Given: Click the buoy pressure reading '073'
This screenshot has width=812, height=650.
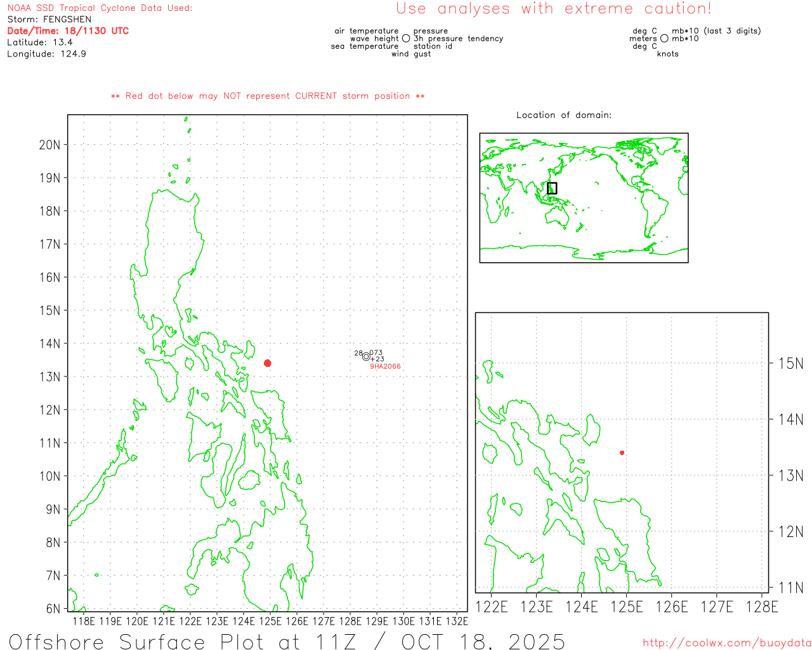Looking at the screenshot, I should coord(376,353).
